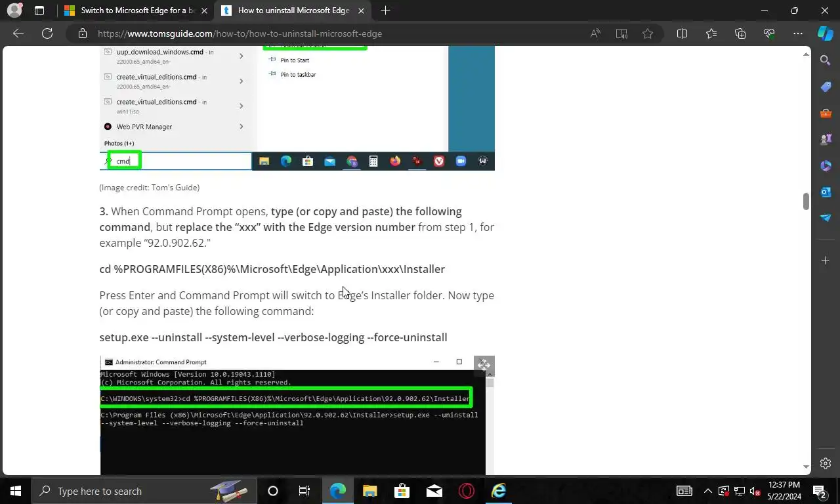This screenshot has height=504, width=840.
Task: Click scrollbar up arrow
Action: (x=806, y=54)
